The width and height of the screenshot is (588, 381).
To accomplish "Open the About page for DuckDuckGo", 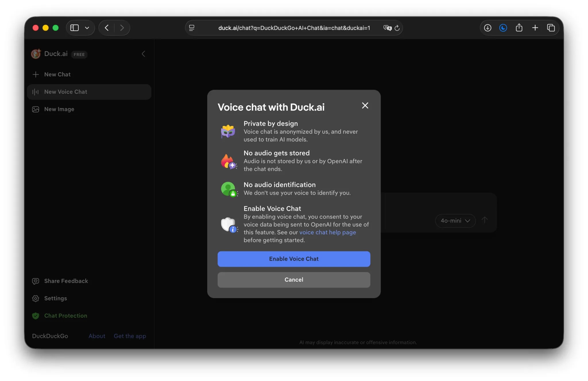I will pyautogui.click(x=96, y=336).
